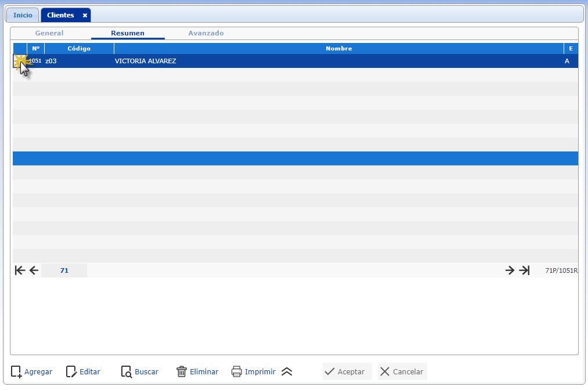This screenshot has width=588, height=390.
Task: Open the Avanzado sub-tab
Action: (206, 33)
